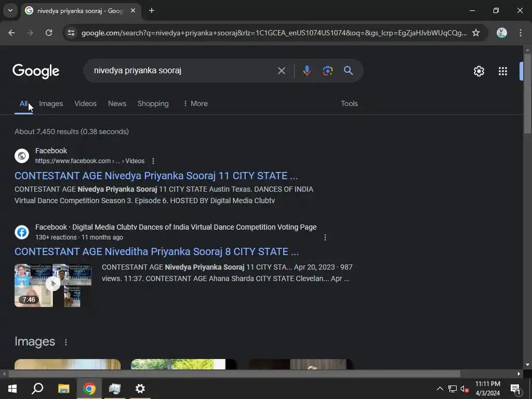
Task: Click the first result globe favicon
Action: (x=22, y=156)
